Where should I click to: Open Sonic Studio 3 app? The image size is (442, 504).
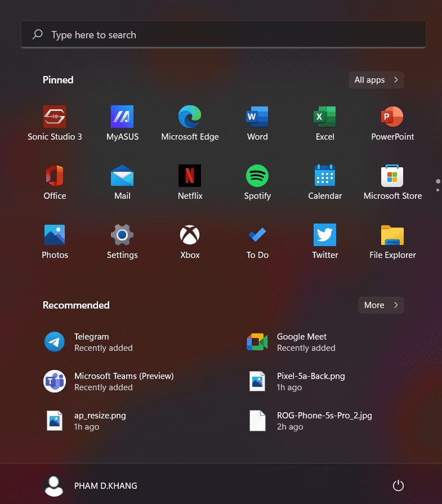[55, 123]
